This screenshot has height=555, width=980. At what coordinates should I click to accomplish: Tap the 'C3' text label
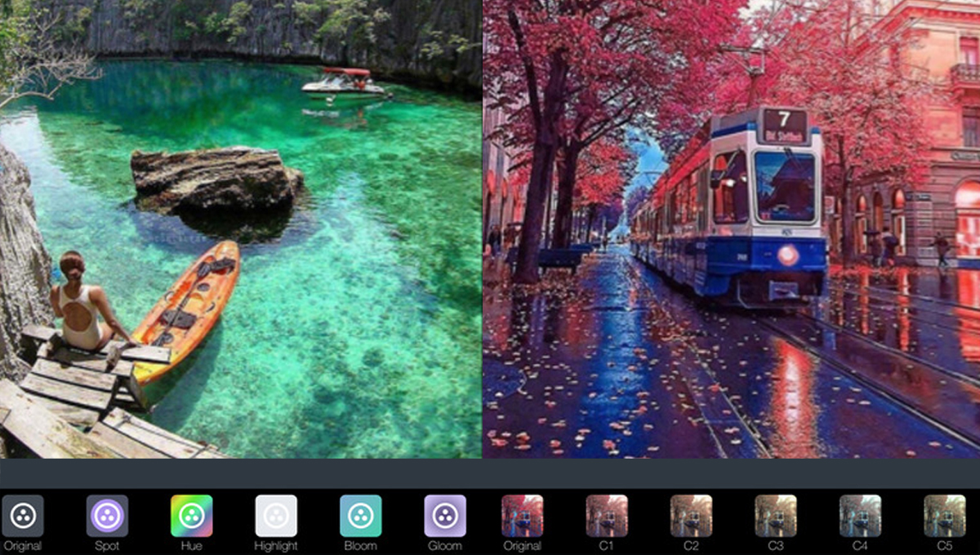tap(775, 546)
